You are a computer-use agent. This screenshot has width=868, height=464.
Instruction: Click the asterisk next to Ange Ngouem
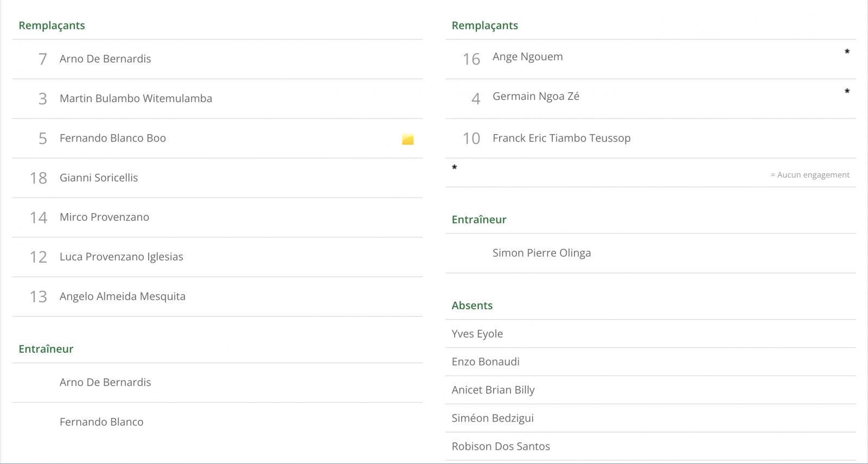point(847,52)
